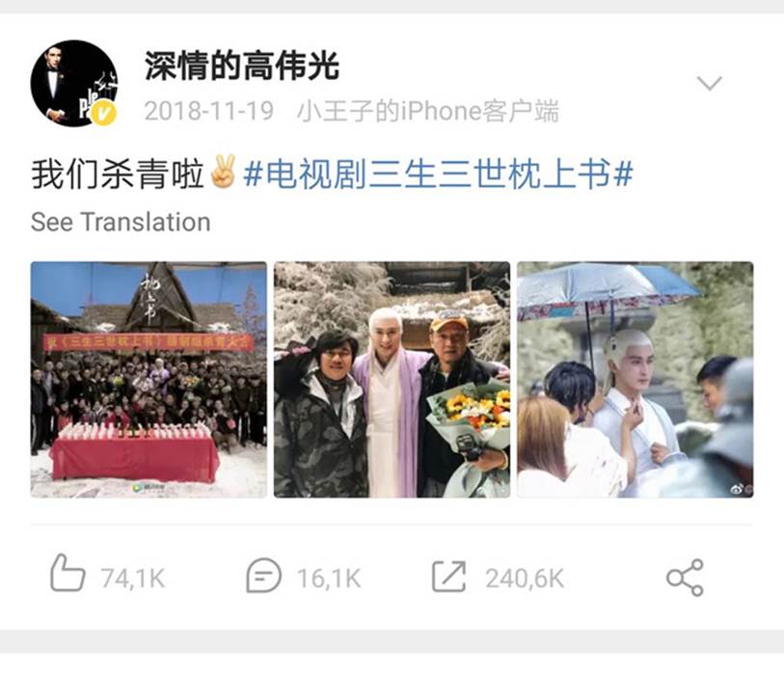Click the 小王子的iPhone客户端 source label

tap(428, 111)
